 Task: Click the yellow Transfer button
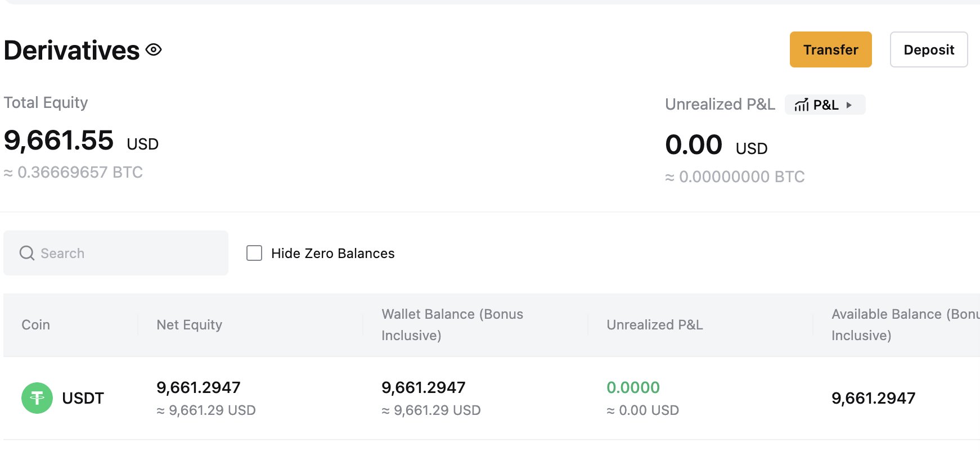pos(830,49)
